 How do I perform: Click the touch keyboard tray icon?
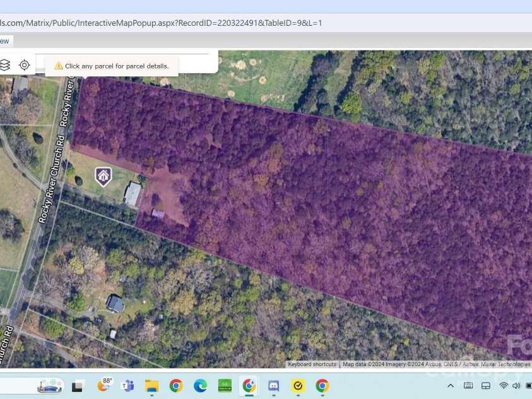(468, 386)
